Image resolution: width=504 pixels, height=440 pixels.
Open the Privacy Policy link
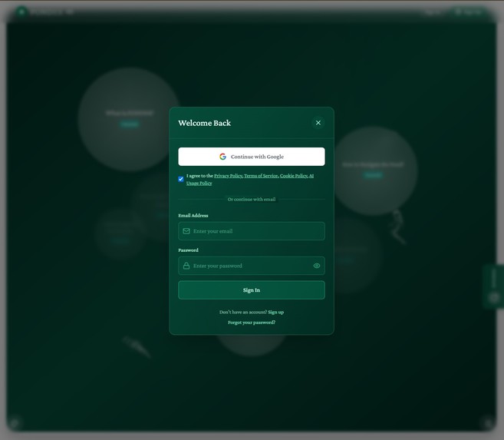228,176
